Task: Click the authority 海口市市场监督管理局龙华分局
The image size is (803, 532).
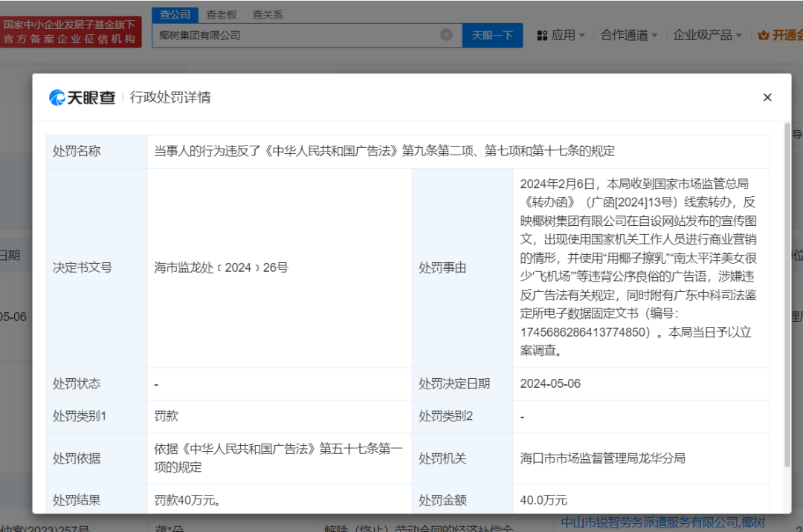Action: [602, 458]
